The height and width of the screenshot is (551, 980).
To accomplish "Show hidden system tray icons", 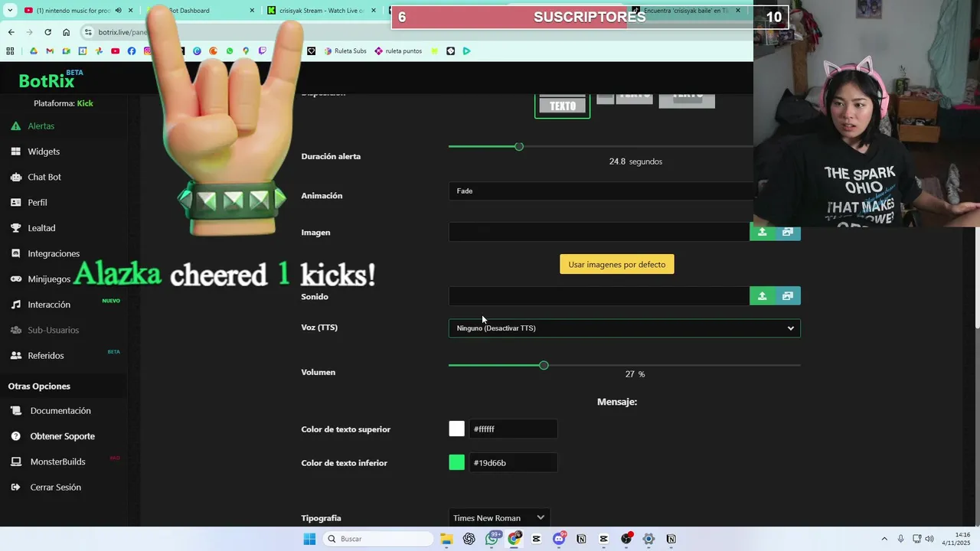I will click(884, 539).
